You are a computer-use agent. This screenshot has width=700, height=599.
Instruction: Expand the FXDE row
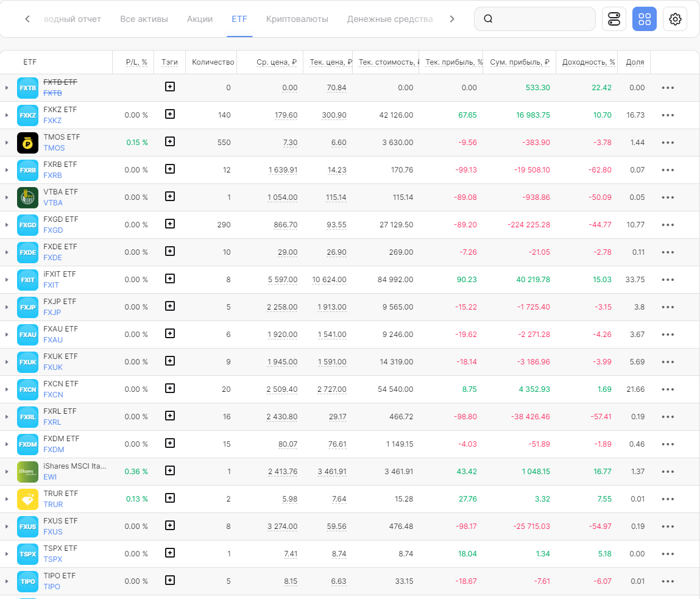point(7,252)
